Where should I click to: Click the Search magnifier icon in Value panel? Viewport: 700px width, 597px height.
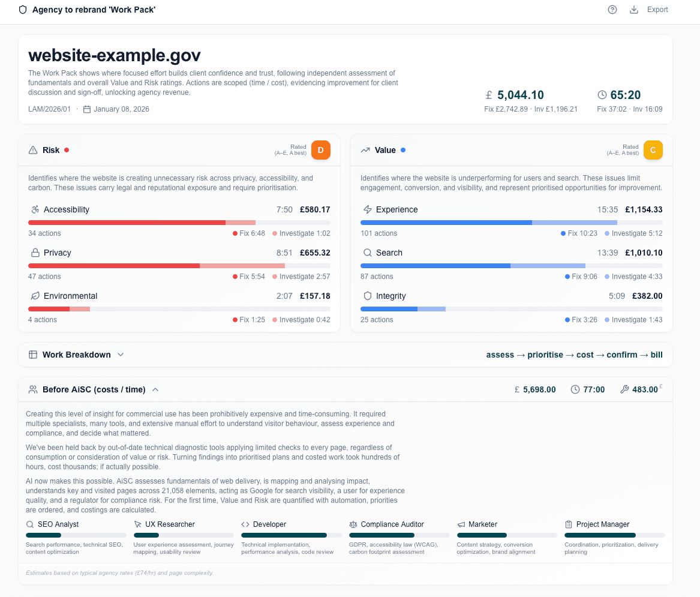[368, 253]
